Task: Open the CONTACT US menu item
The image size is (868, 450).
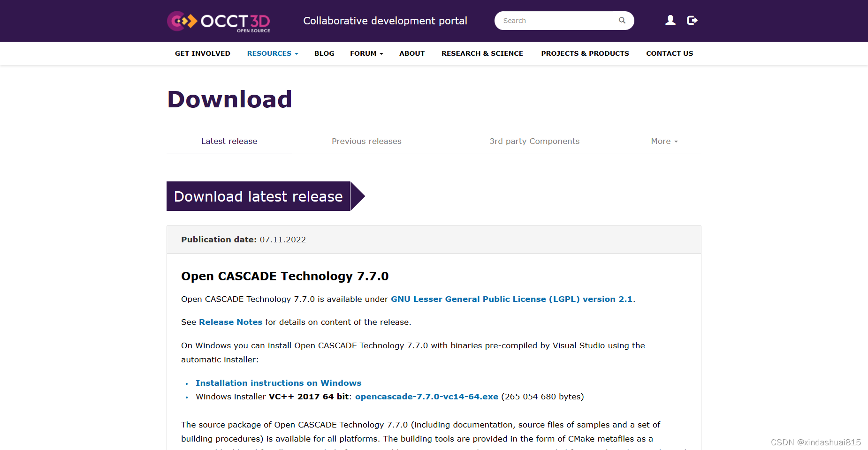Action: (x=670, y=53)
